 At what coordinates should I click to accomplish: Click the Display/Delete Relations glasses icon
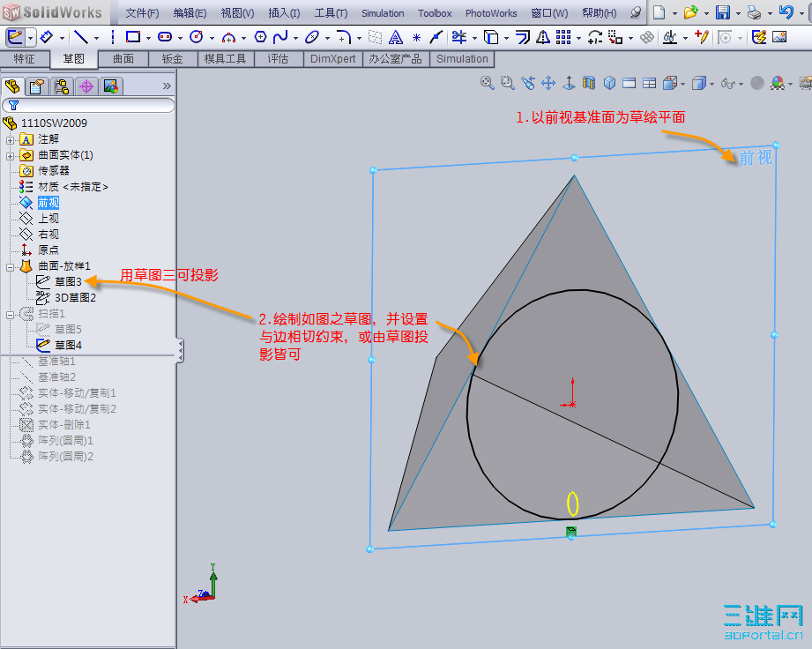(670, 37)
